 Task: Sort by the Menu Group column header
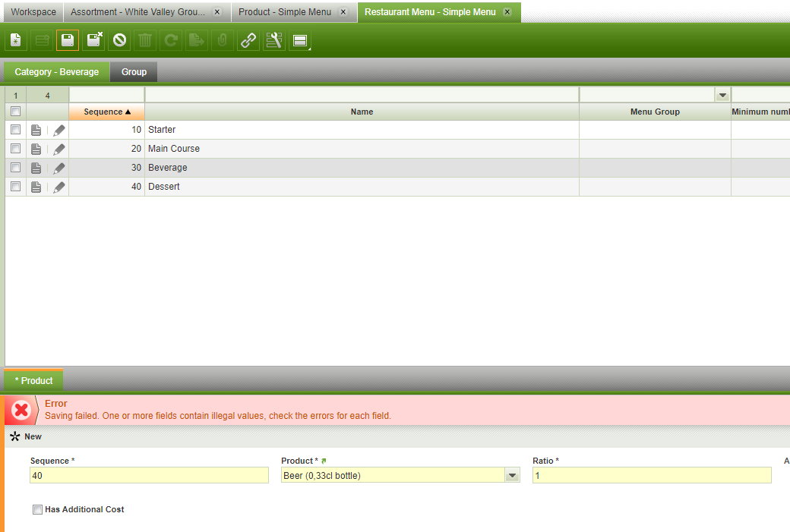coord(655,112)
